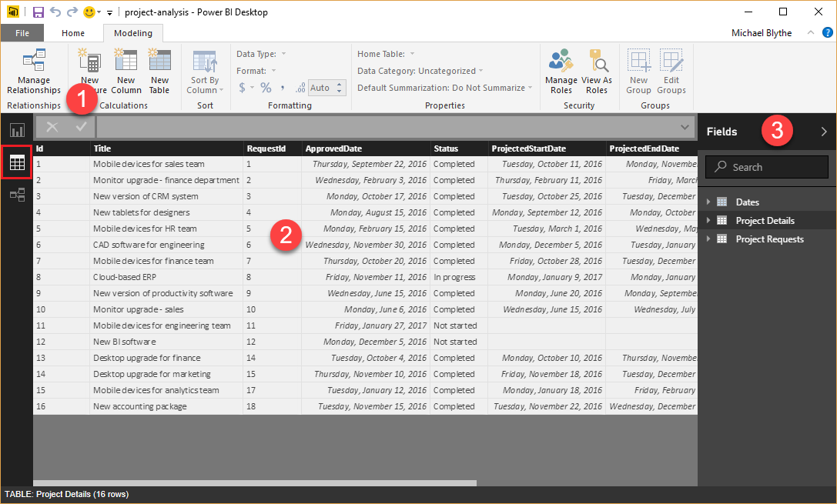Apply percentage format
Screen dimensions: 837x504
(266, 88)
